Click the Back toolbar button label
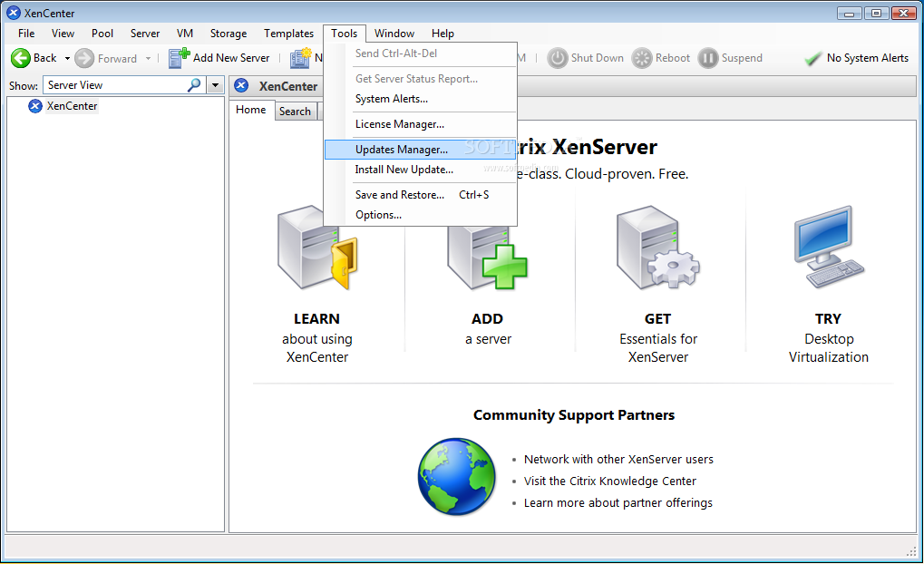The height and width of the screenshot is (564, 924). pyautogui.click(x=44, y=58)
